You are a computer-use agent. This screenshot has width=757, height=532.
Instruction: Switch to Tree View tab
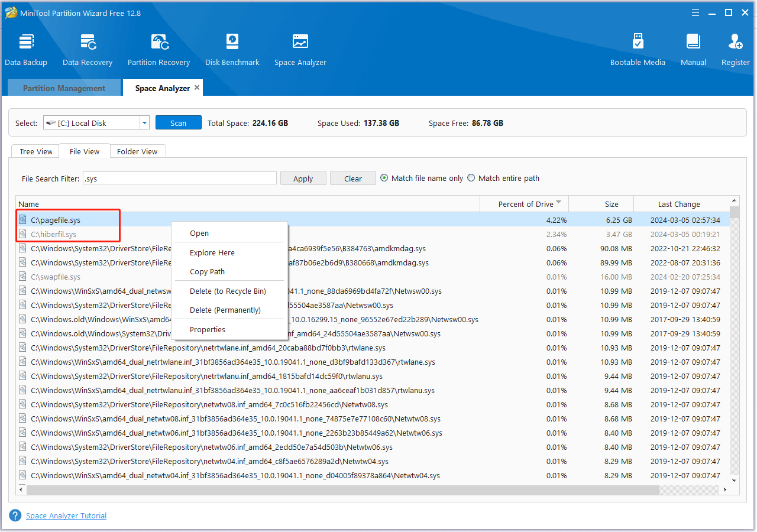tap(36, 151)
